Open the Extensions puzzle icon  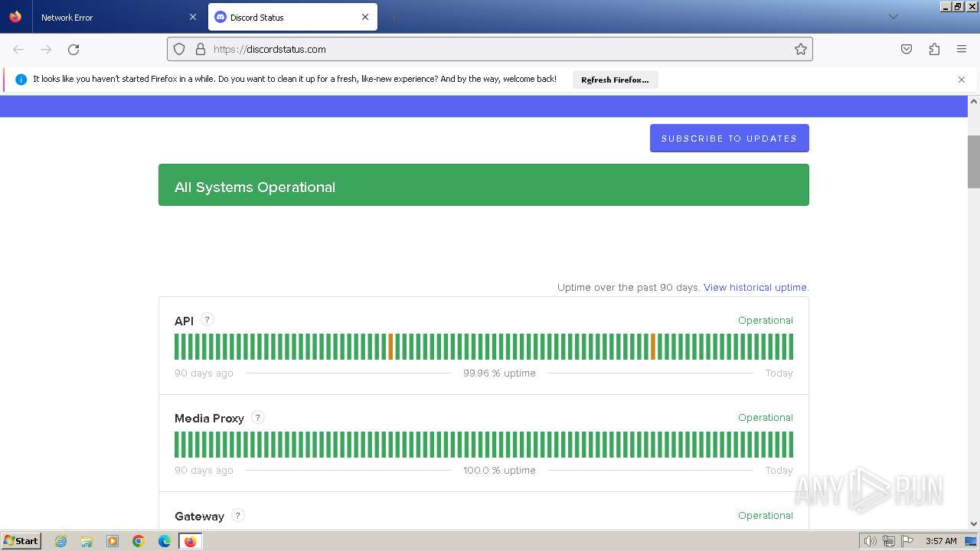point(934,49)
